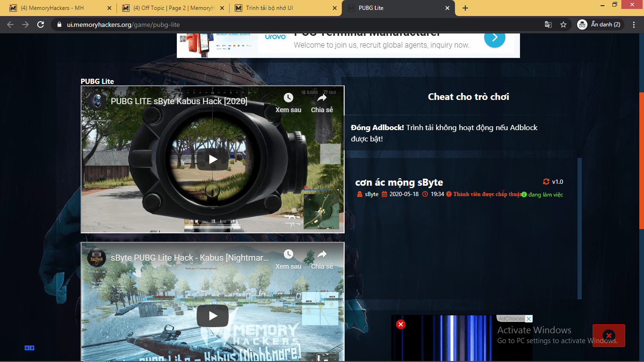The width and height of the screenshot is (644, 362).
Task: Switch to the Off Topic | Page 2 tab
Action: (x=173, y=8)
